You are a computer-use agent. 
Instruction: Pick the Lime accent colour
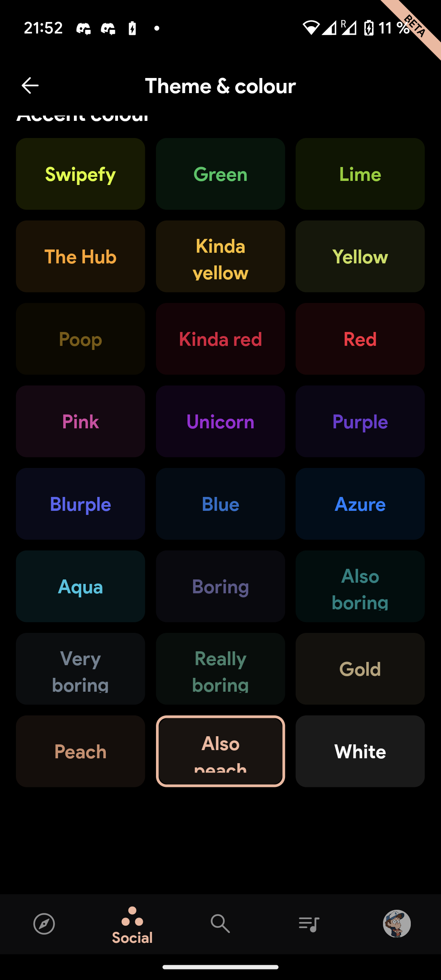click(x=360, y=174)
